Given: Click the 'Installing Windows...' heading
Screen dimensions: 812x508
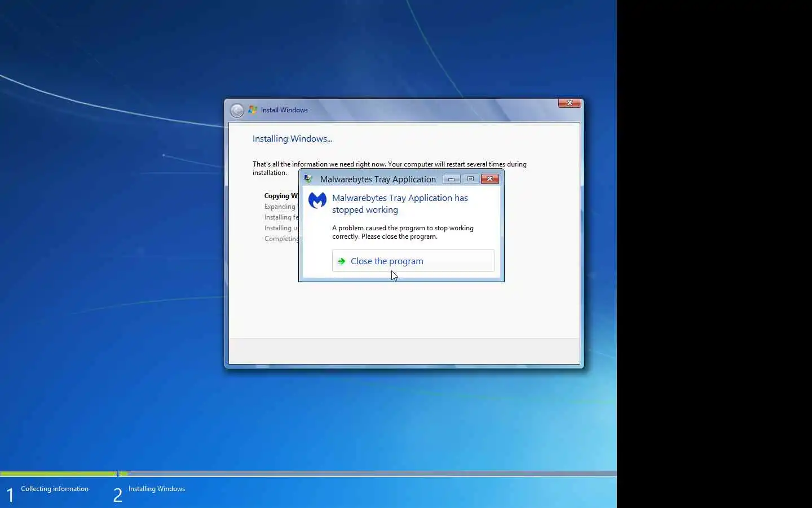Looking at the screenshot, I should pos(292,139).
